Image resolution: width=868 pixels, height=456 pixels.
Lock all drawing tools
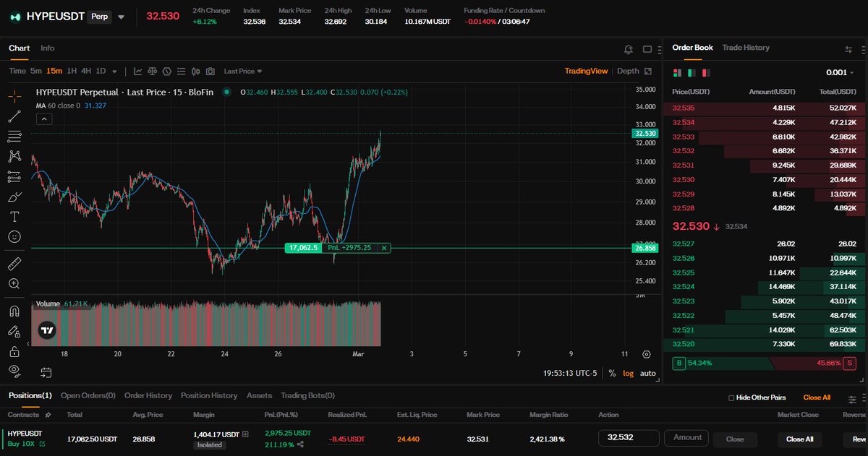coord(14,351)
